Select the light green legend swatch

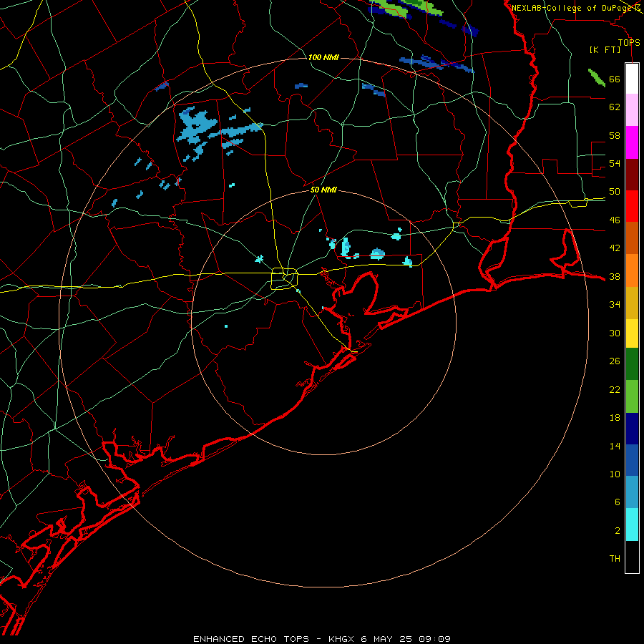[632, 396]
